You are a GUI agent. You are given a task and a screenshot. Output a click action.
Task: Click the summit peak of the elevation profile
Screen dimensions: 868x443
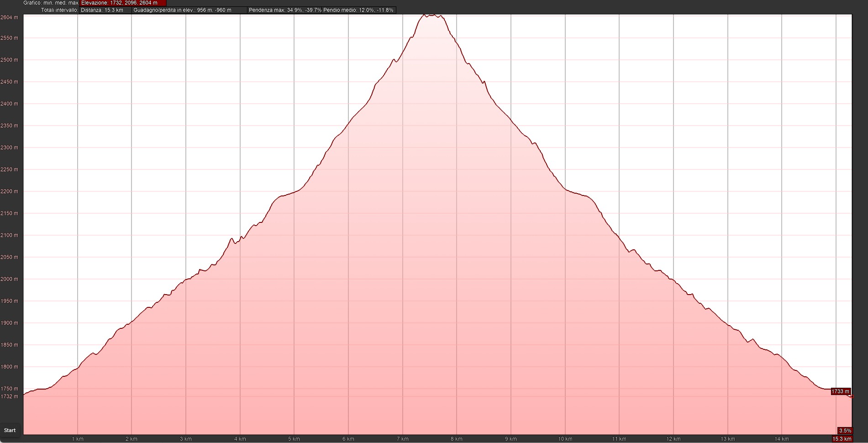pos(429,15)
